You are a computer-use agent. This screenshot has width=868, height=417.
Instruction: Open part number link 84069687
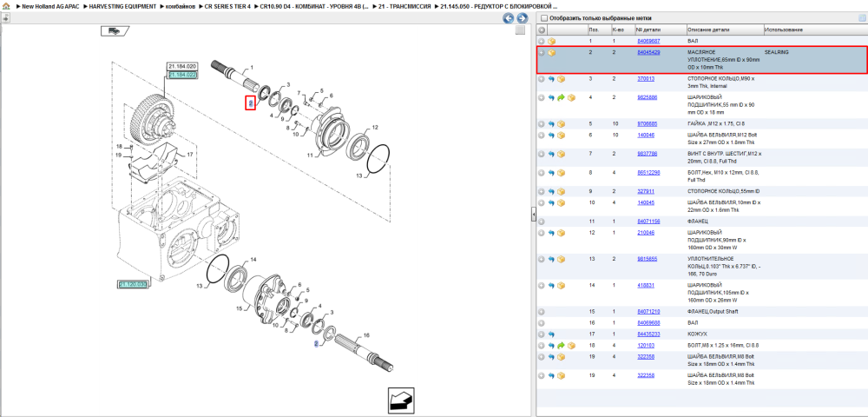(648, 42)
